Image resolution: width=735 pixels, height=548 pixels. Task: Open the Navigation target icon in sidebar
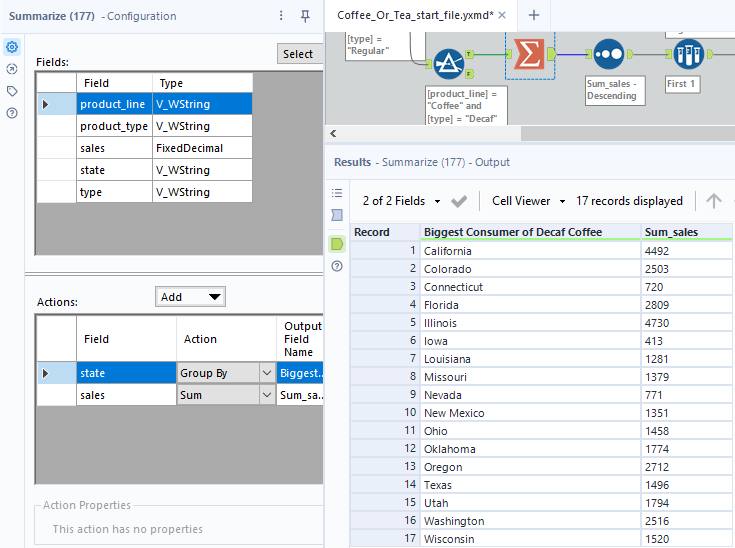click(12, 69)
